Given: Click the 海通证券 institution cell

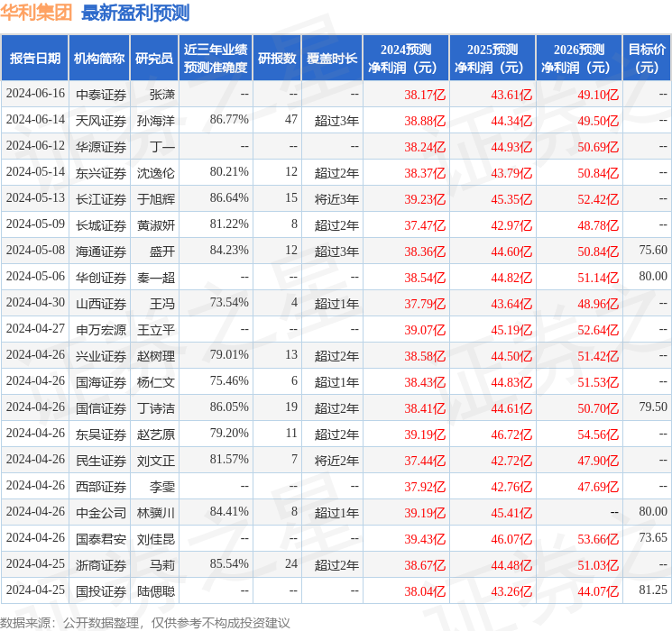Looking at the screenshot, I should click(101, 251).
